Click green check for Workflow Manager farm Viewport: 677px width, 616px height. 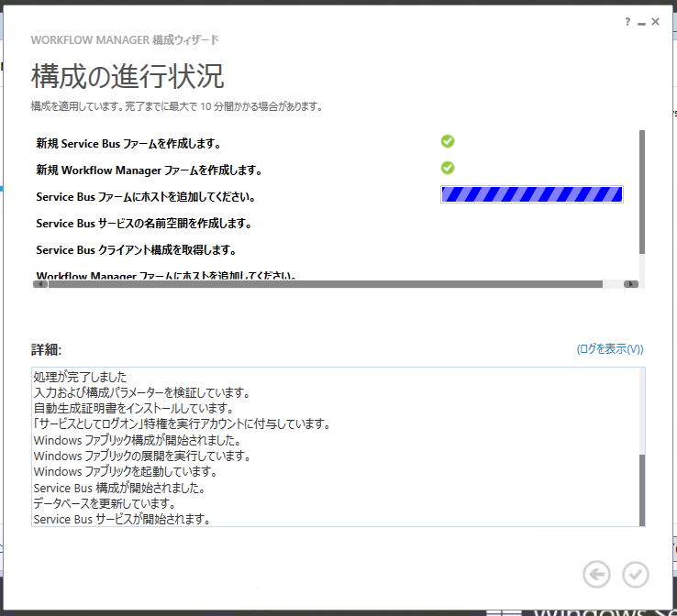point(448,168)
